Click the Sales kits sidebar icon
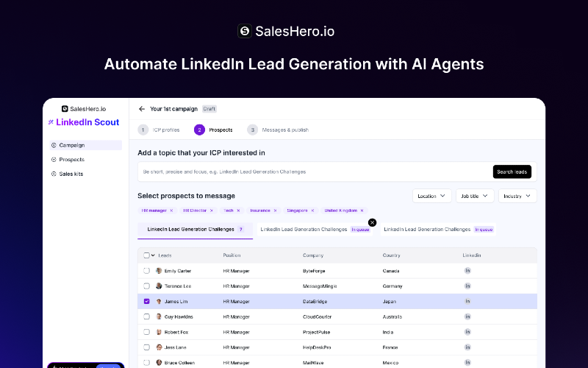The image size is (588, 368). pos(54,174)
